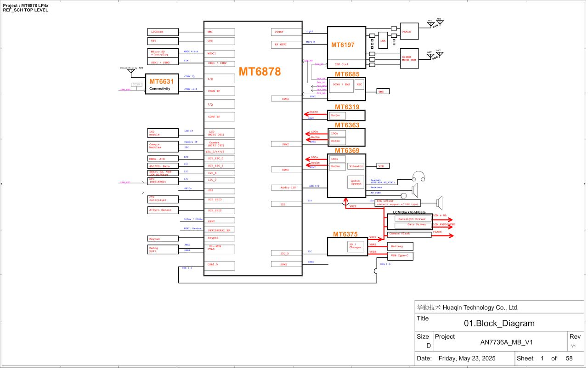The height and width of the screenshot is (370, 588).
Task: Select the DiFEM MIMO FEM block
Action: (x=409, y=58)
